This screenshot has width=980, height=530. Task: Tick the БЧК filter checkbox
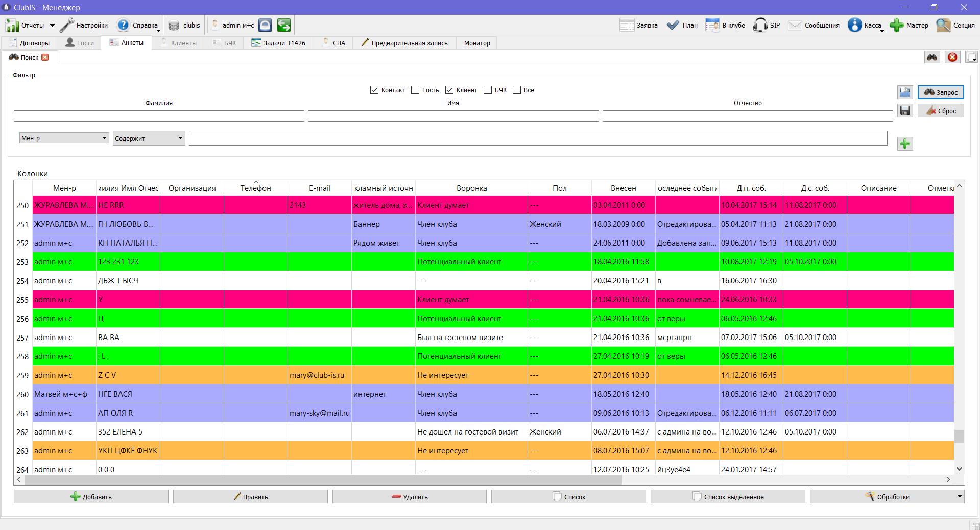pyautogui.click(x=488, y=90)
